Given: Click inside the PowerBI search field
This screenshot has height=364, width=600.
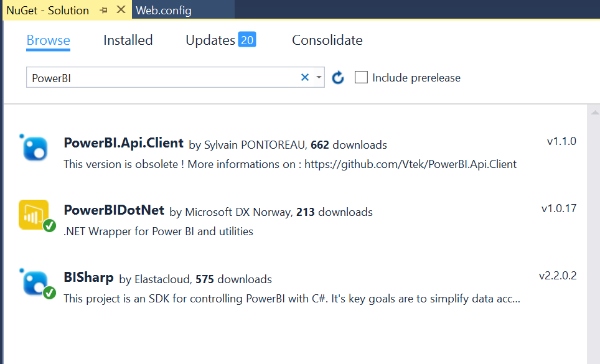Looking at the screenshot, I should click(x=162, y=78).
